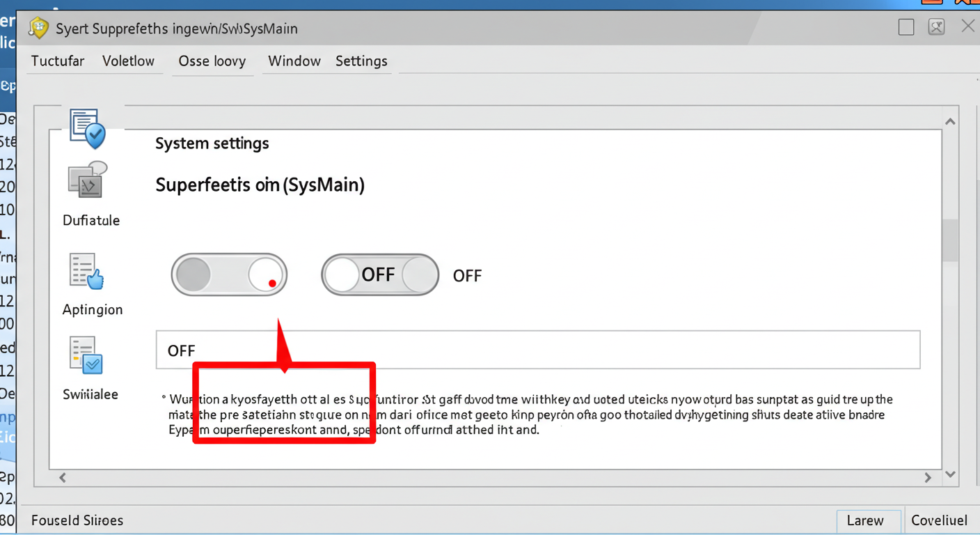Click the Coveliuel button
The height and width of the screenshot is (535, 980).
[940, 520]
